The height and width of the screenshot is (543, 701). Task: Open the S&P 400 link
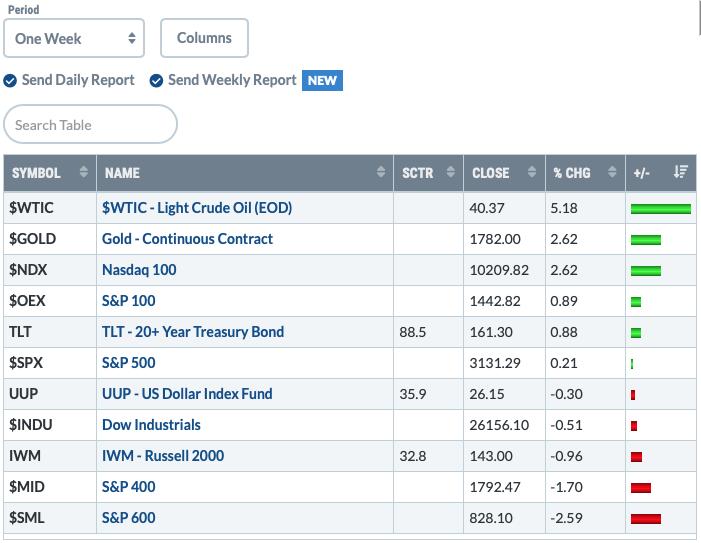click(129, 486)
